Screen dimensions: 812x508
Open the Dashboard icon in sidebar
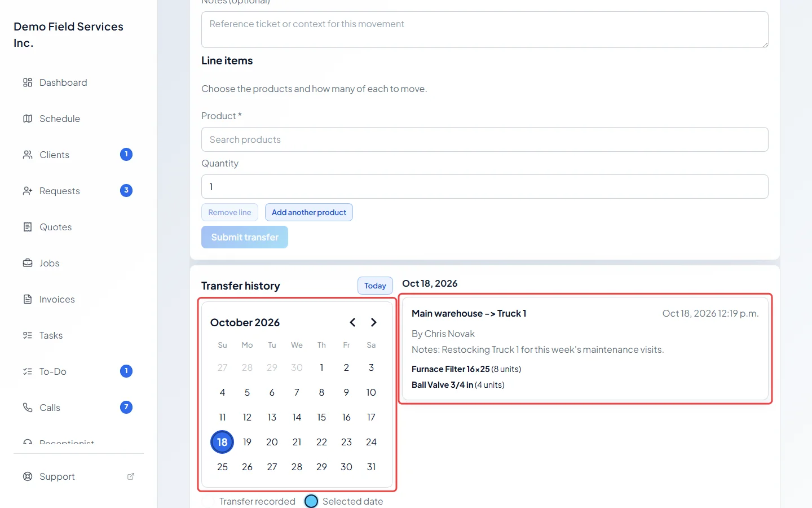click(28, 82)
